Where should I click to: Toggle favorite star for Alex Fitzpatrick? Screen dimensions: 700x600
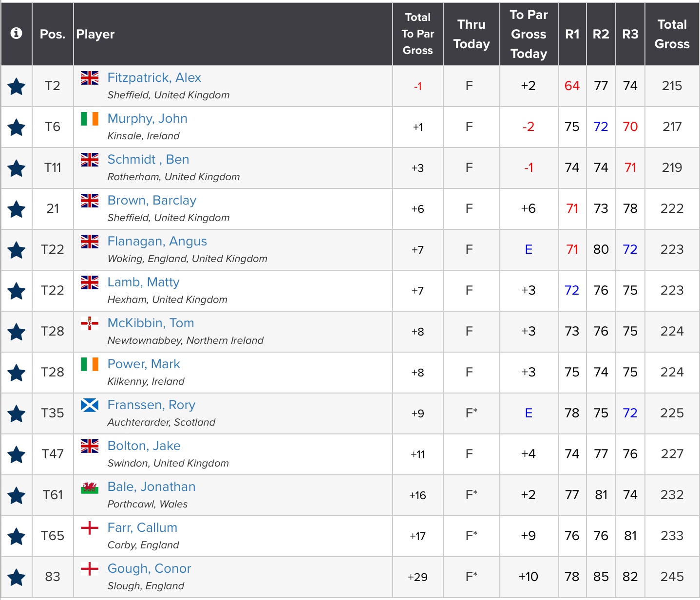tap(17, 87)
